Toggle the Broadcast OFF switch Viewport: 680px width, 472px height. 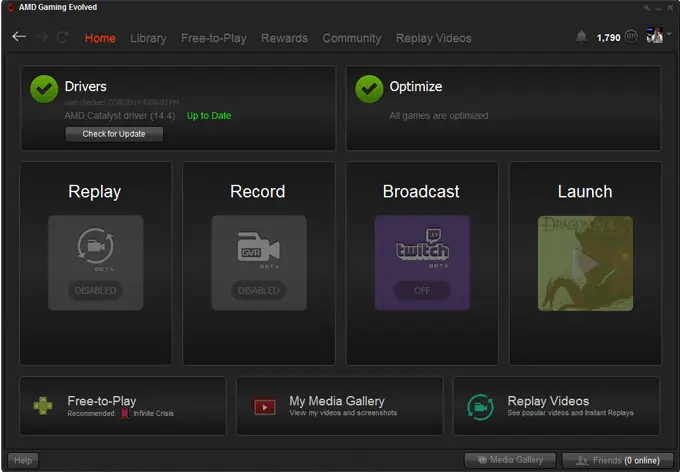pos(422,290)
